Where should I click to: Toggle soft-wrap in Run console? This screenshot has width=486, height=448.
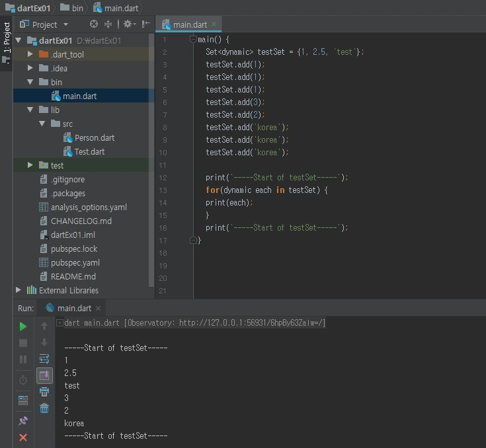(x=44, y=359)
